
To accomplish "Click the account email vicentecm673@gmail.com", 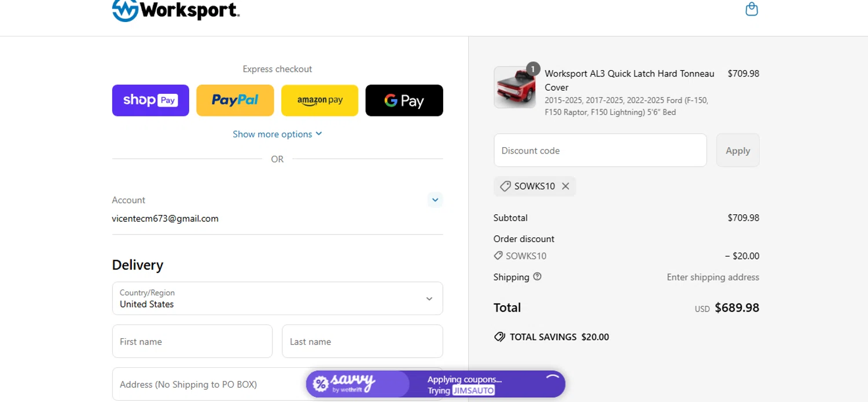I will coord(165,218).
